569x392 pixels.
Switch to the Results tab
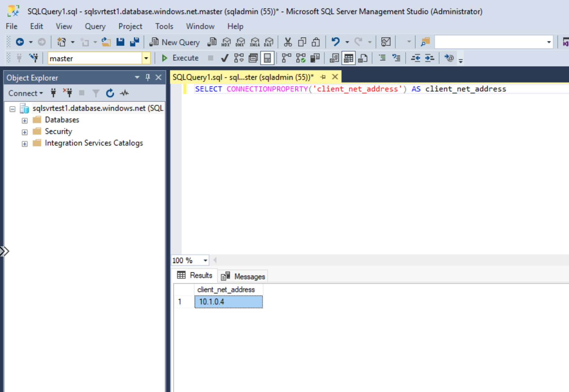coord(195,275)
